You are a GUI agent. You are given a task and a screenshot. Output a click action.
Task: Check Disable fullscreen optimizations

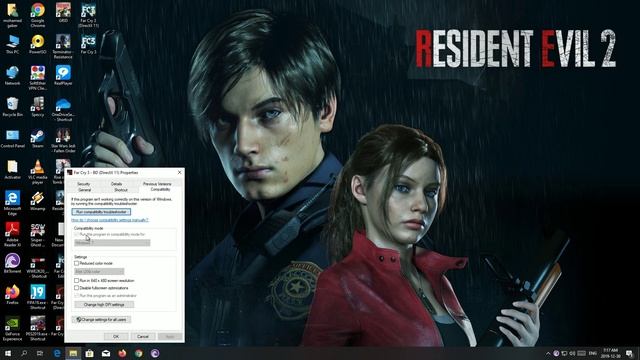pyautogui.click(x=76, y=288)
